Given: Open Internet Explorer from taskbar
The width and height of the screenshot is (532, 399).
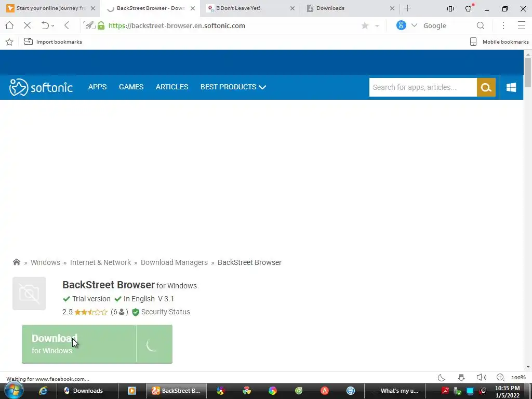Looking at the screenshot, I should tap(43, 391).
